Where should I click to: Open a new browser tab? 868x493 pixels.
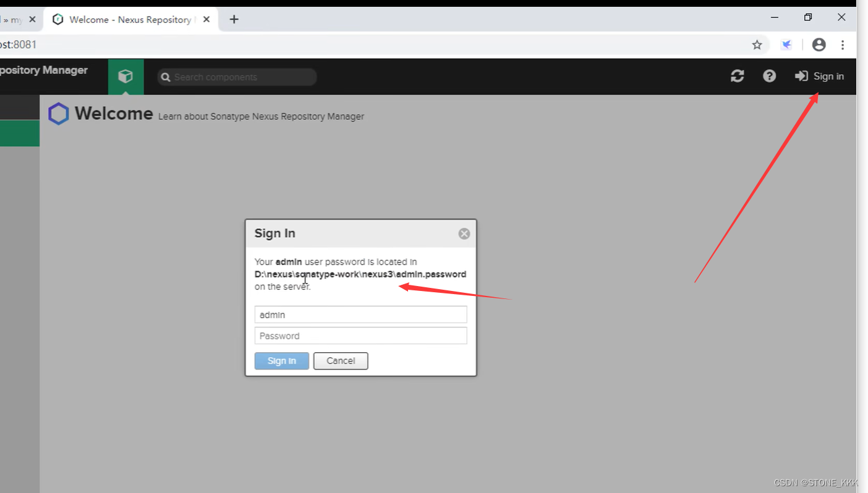tap(234, 19)
